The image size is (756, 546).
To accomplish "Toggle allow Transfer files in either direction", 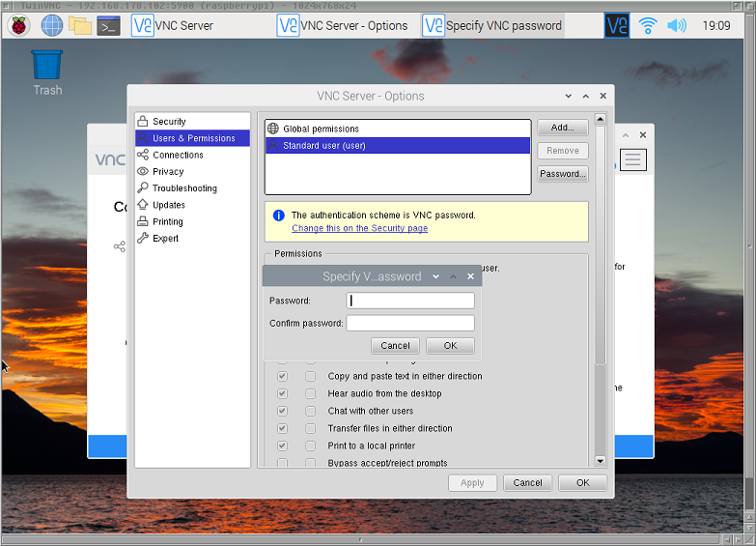I will 283,428.
